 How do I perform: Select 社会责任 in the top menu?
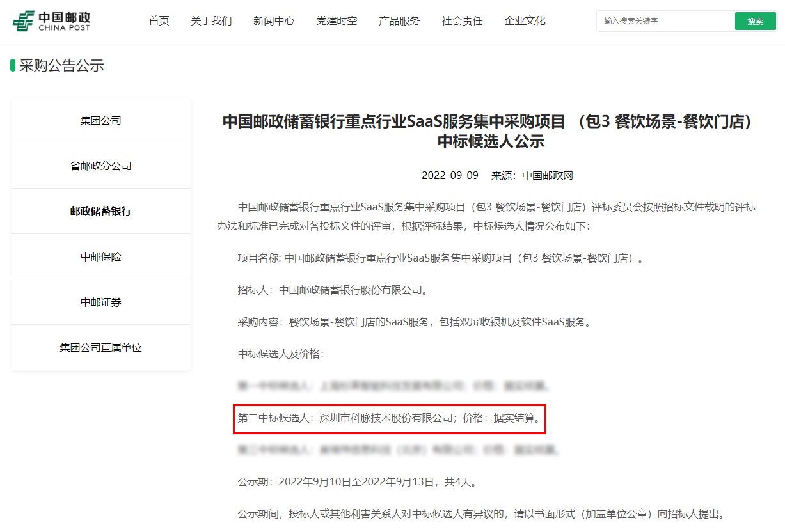462,21
